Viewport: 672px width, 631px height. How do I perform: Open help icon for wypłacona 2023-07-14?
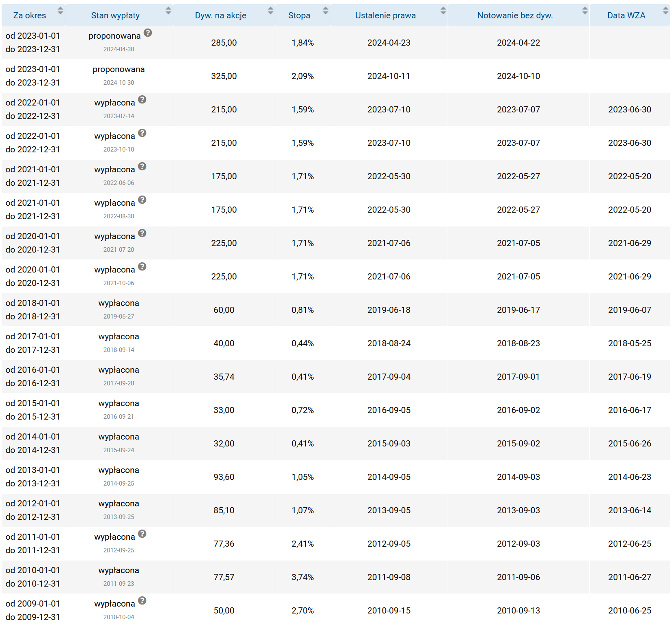[142, 100]
